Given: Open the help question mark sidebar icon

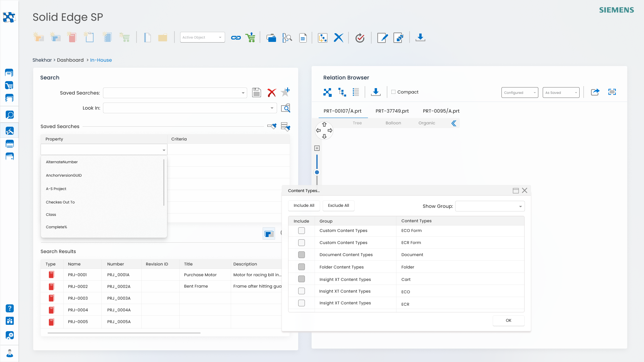Looking at the screenshot, I should point(10,308).
